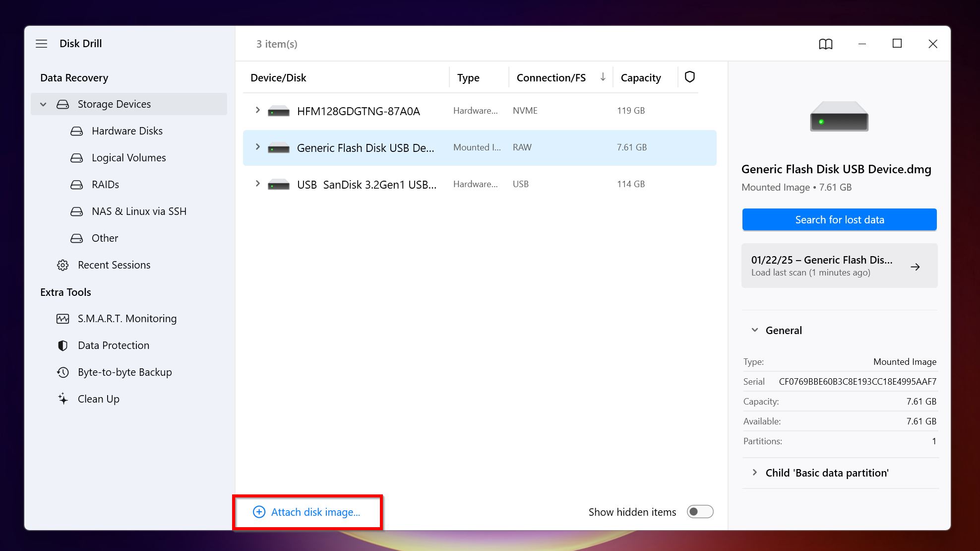Select HFM128GDGTNG-87A0A device name

(358, 111)
